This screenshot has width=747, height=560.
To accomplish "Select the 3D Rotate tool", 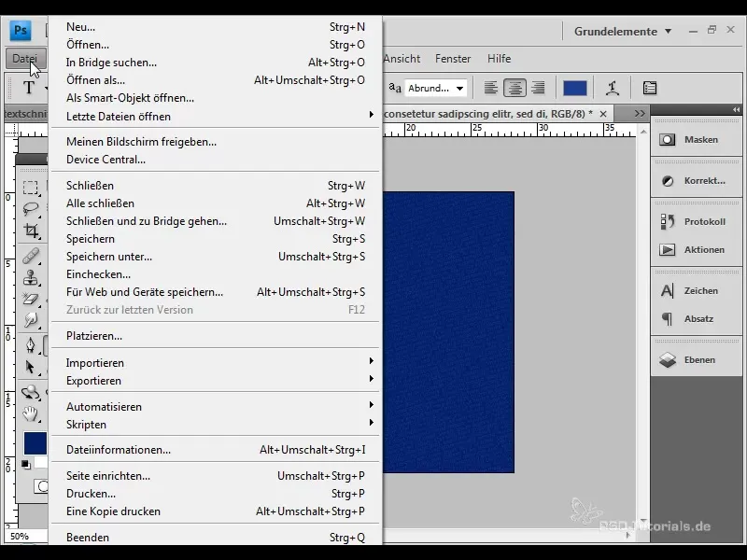I will (x=31, y=392).
